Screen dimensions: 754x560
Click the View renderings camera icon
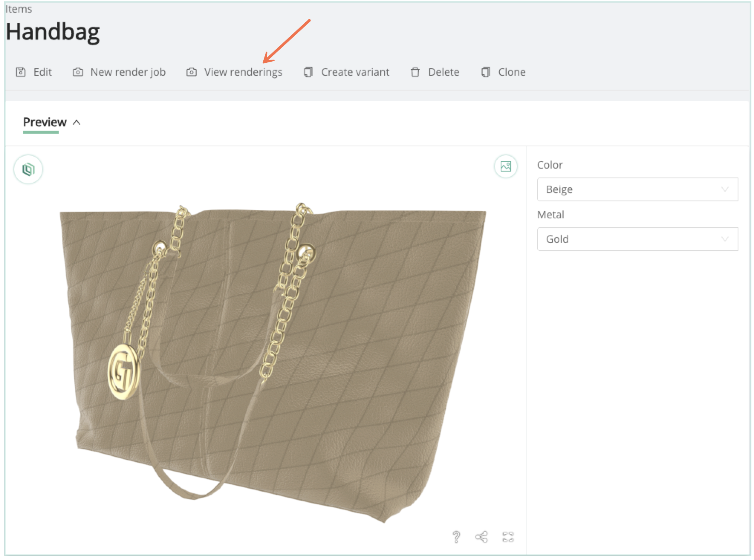191,72
